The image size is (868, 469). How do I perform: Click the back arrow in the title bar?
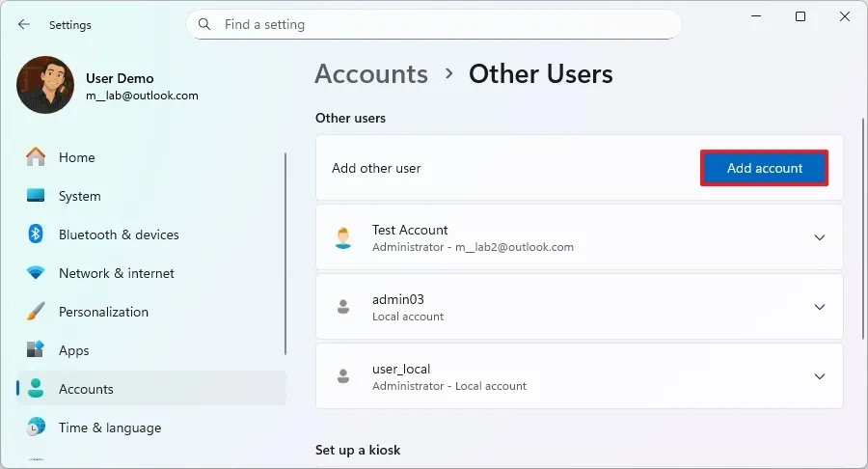(24, 25)
